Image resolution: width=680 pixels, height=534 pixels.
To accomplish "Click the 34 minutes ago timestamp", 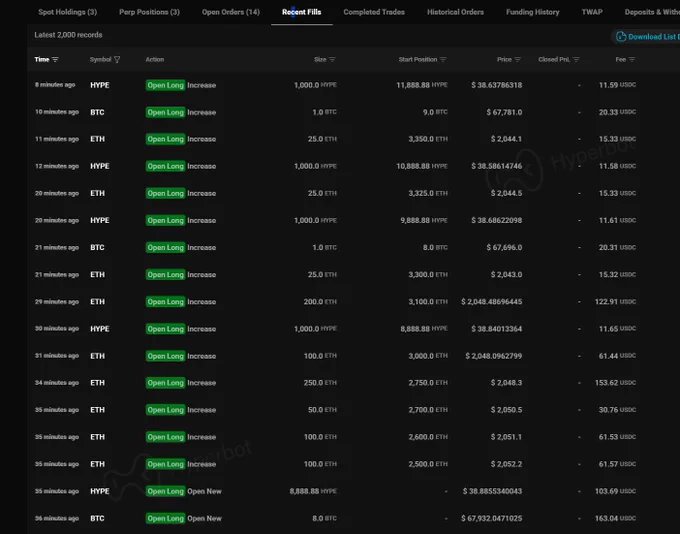I will [x=57, y=383].
